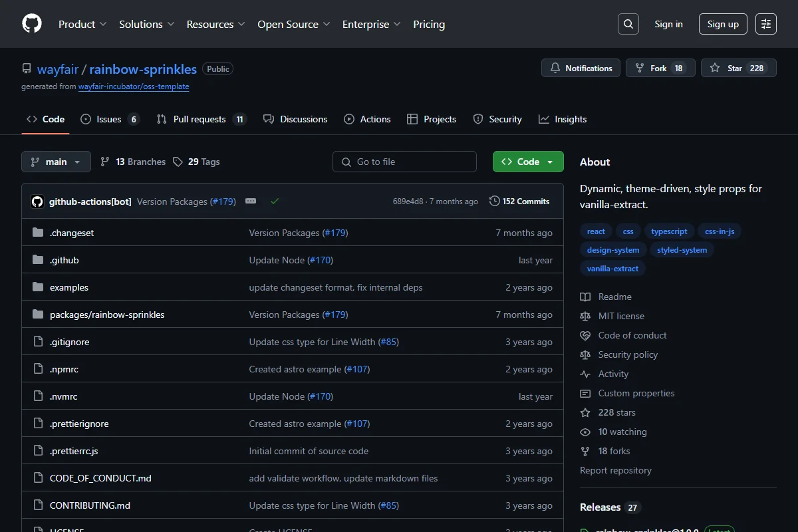Go to the Insights tab
The image size is (798, 532).
coord(563,119)
